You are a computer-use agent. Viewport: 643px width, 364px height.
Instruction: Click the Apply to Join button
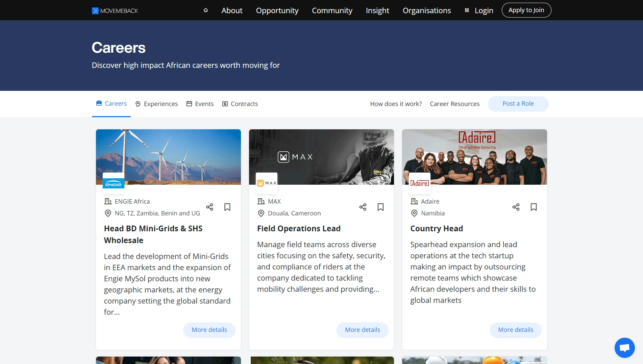pyautogui.click(x=526, y=10)
